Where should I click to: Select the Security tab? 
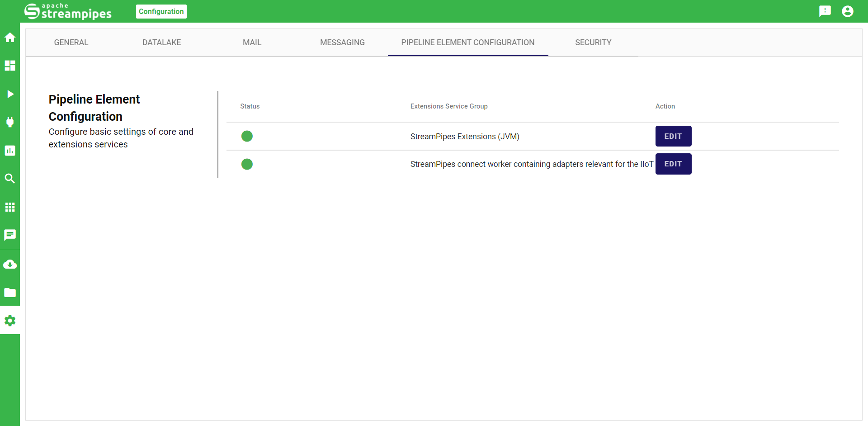click(x=593, y=43)
